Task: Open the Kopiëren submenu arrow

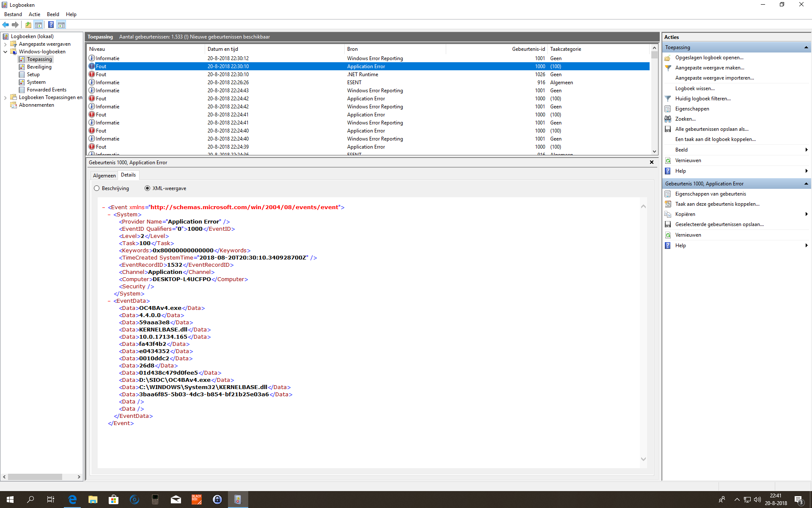Action: (x=807, y=214)
